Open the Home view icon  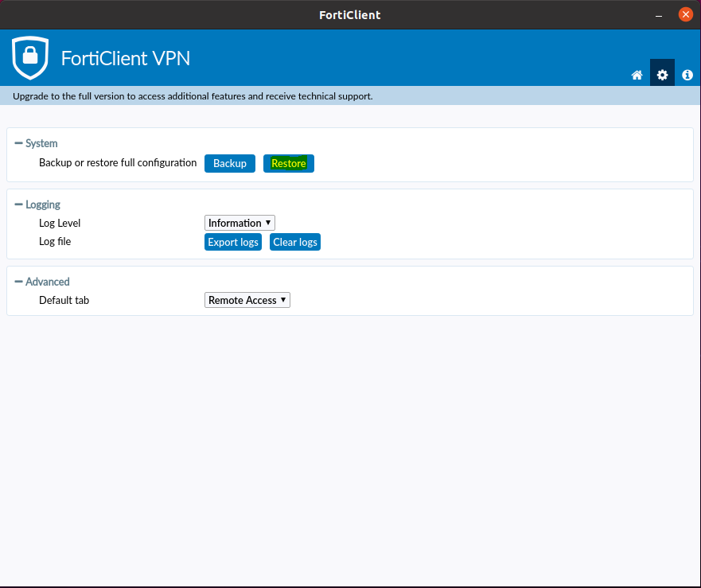637,75
